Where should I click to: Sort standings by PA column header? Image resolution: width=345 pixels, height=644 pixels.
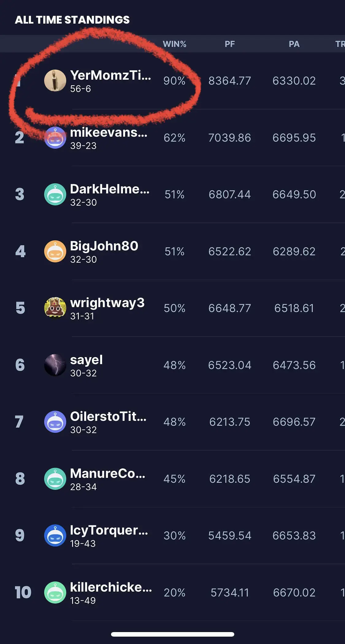[294, 44]
